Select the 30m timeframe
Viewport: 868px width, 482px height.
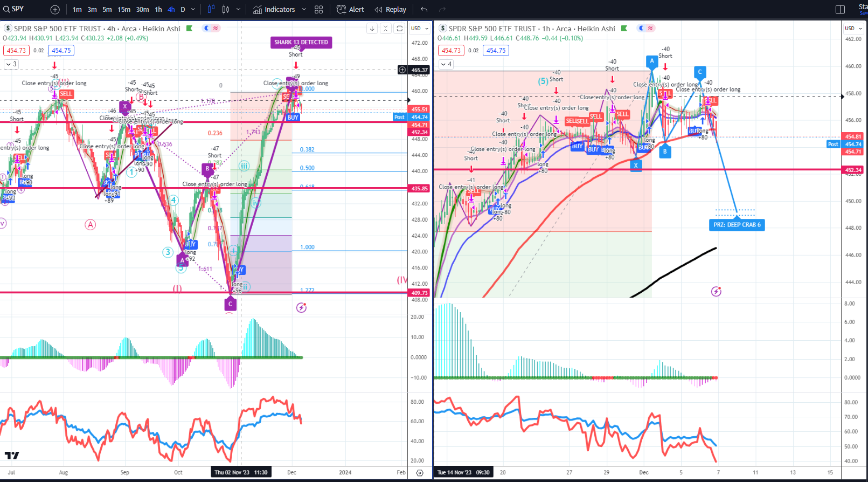[x=142, y=9]
